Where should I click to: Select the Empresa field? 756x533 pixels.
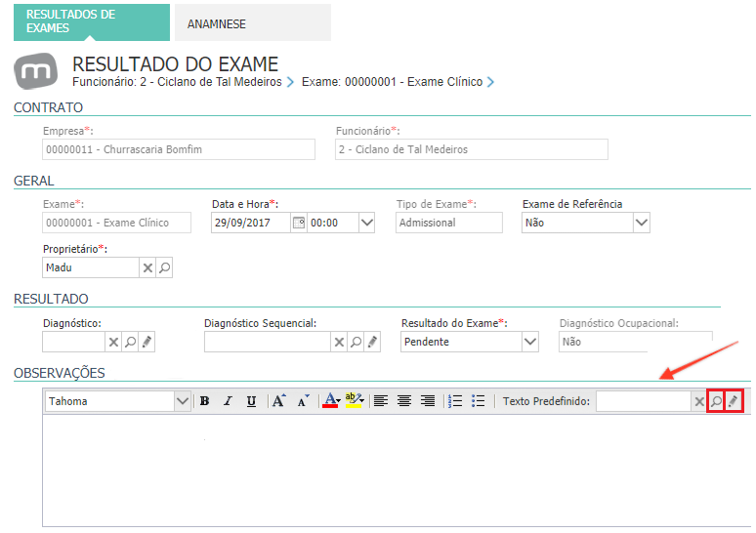179,149
